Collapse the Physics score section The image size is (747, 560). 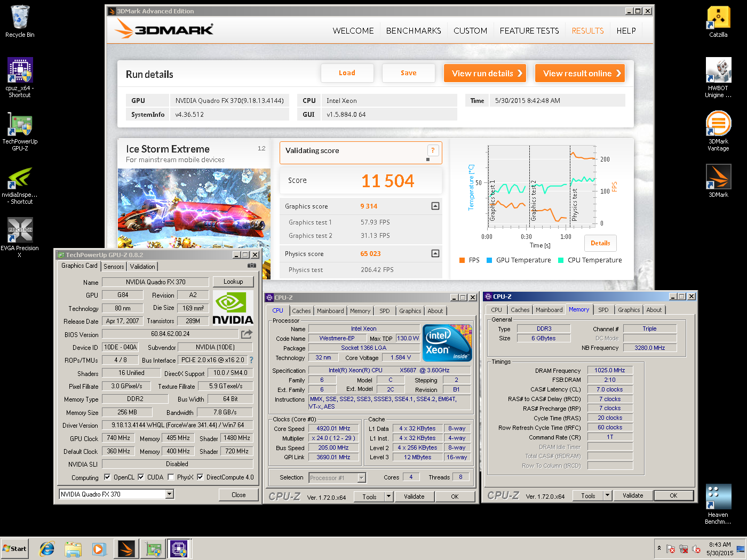click(x=435, y=253)
